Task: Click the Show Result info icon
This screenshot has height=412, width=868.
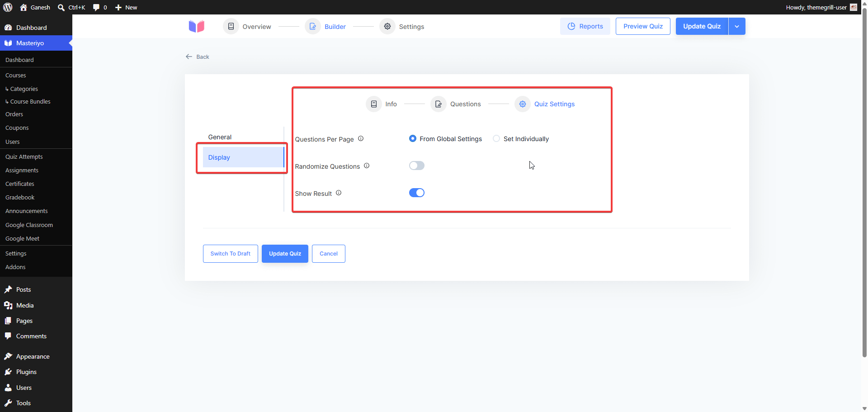Action: click(339, 193)
